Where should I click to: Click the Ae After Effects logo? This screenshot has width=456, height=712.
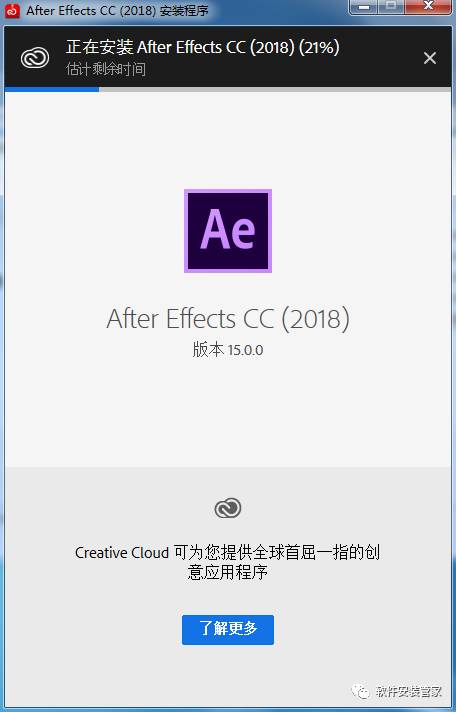tap(228, 231)
